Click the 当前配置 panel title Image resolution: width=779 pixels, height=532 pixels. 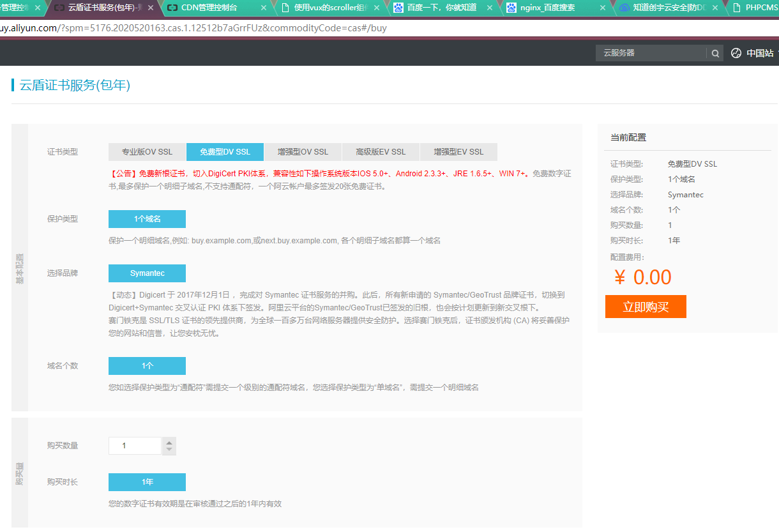(628, 137)
